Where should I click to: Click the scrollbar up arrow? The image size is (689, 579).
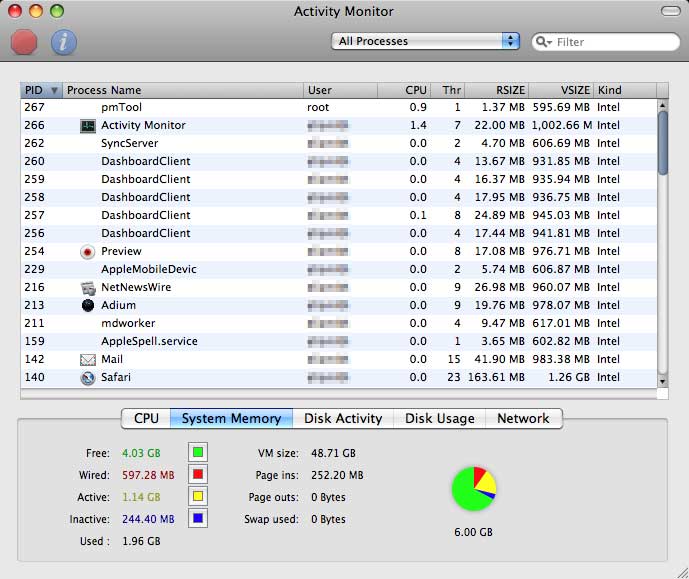[x=663, y=105]
